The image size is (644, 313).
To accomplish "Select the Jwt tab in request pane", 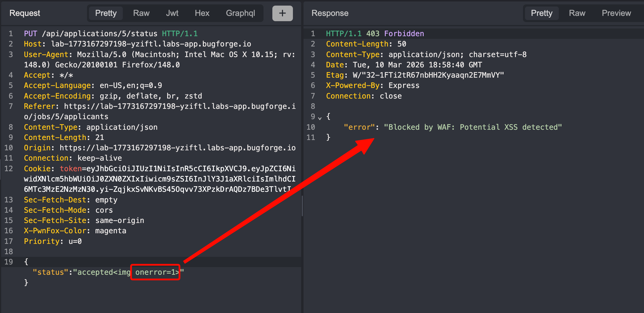I will 172,13.
